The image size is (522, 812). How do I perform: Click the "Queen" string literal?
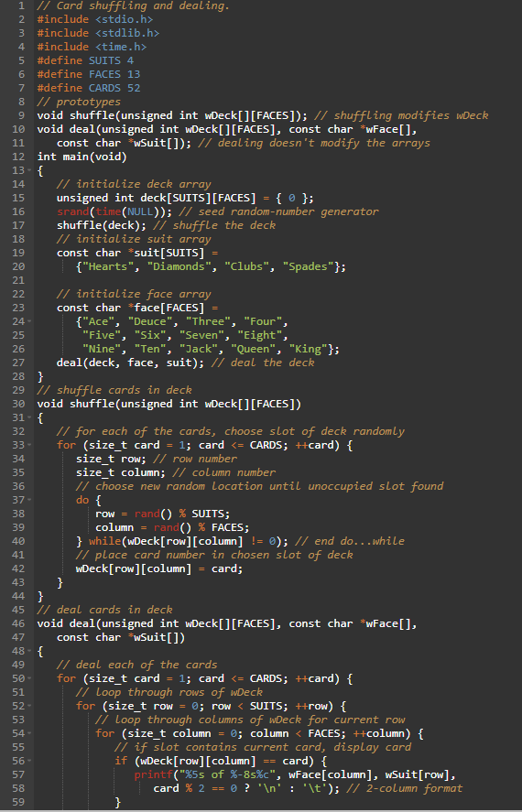256,349
